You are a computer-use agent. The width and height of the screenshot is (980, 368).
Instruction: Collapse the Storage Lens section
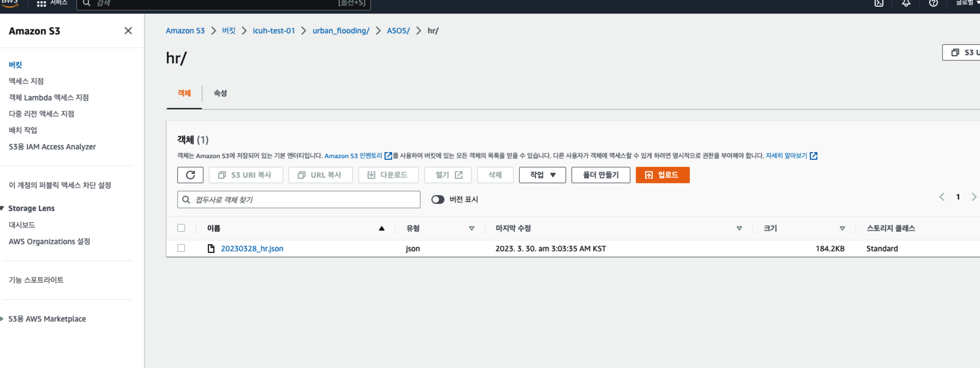coord(3,208)
